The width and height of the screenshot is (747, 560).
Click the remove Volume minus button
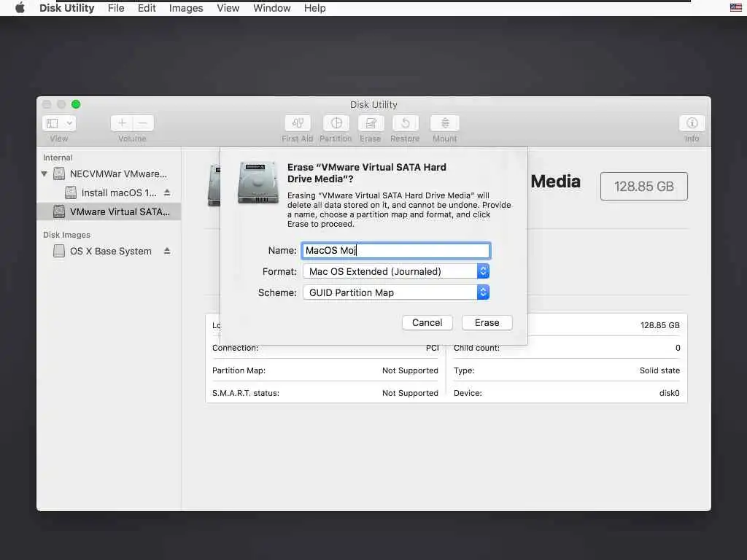pyautogui.click(x=143, y=123)
